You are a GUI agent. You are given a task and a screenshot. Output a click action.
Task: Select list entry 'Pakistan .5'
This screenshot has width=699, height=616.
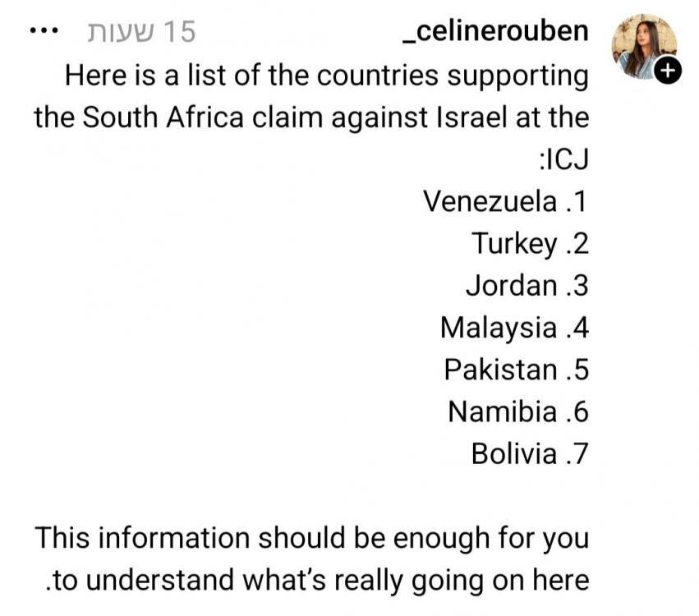pos(516,370)
